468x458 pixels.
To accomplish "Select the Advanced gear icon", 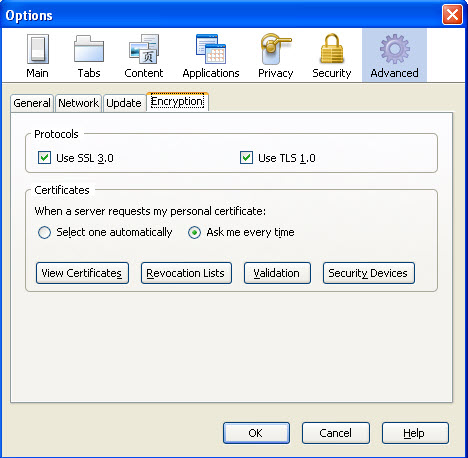I will (395, 49).
